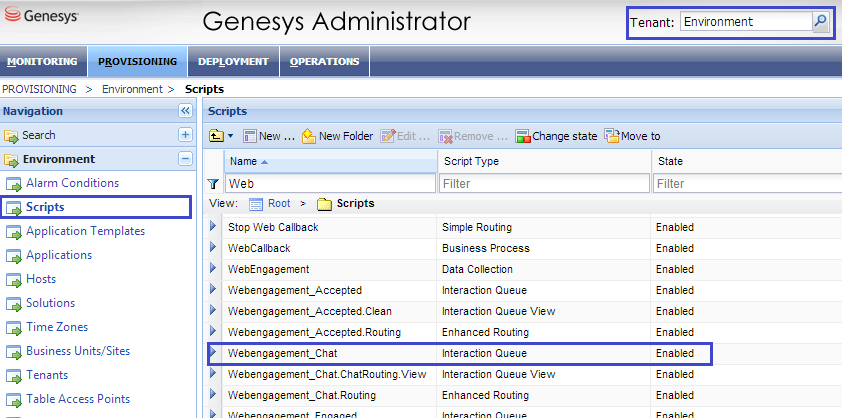
Task: Select the Webengagement_Chat.Routing script
Action: click(x=302, y=395)
